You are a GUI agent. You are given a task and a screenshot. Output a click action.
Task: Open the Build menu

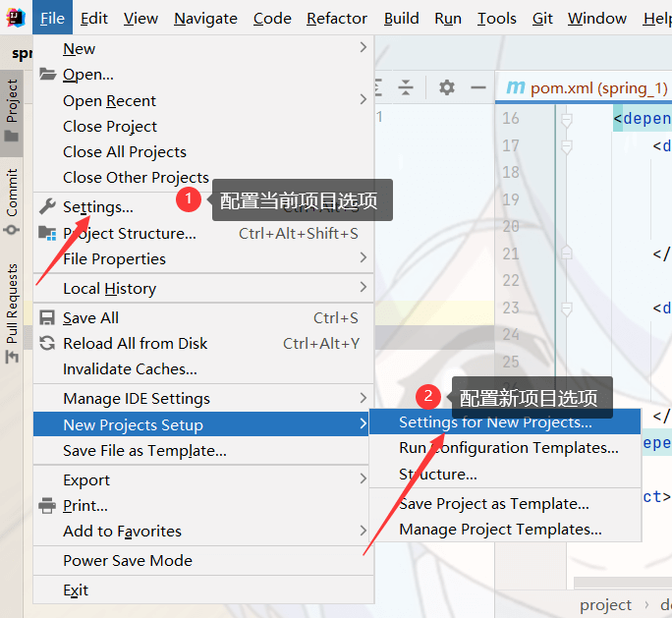(401, 18)
